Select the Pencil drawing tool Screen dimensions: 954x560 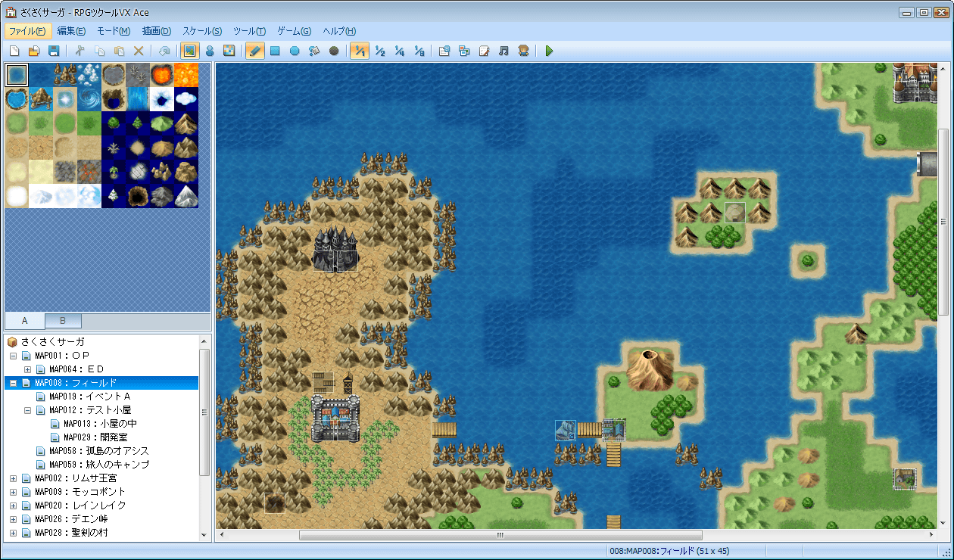[x=255, y=51]
